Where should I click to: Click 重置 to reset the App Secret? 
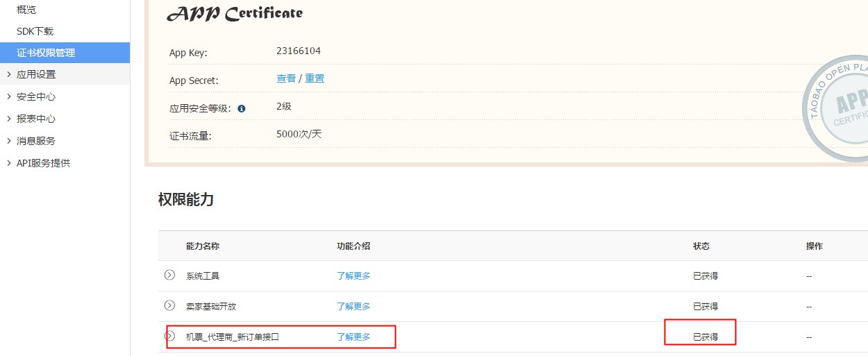315,78
